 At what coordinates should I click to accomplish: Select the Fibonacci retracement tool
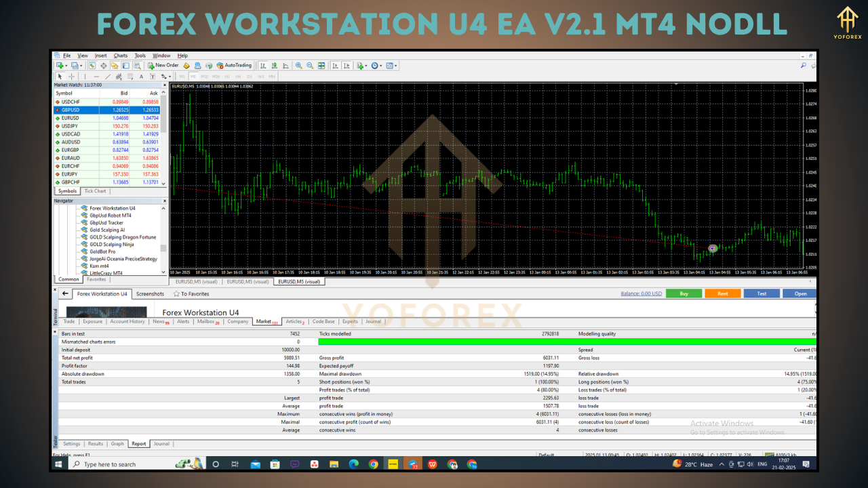[x=130, y=76]
